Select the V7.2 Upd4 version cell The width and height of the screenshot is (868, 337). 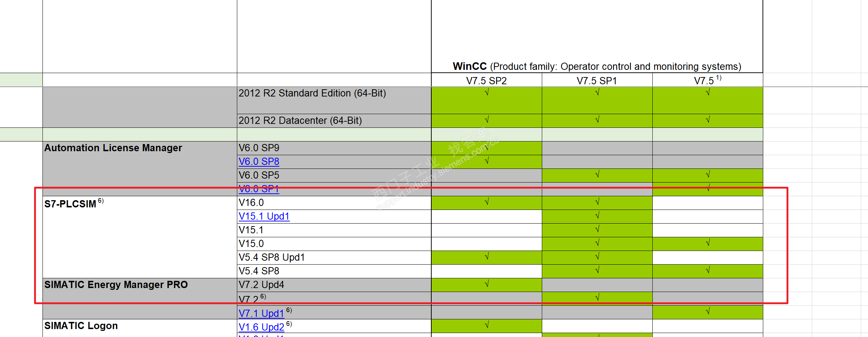click(x=334, y=285)
